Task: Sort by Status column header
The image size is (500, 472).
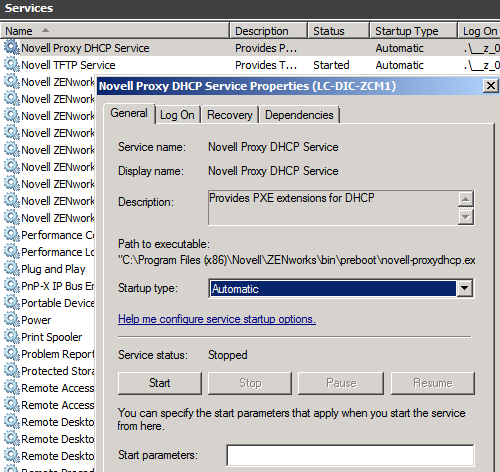Action: (x=338, y=31)
